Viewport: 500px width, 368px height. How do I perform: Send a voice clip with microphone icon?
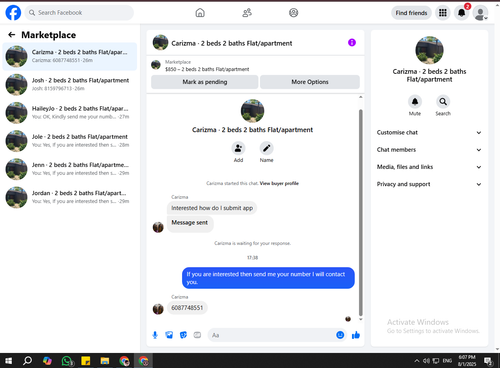pos(155,335)
